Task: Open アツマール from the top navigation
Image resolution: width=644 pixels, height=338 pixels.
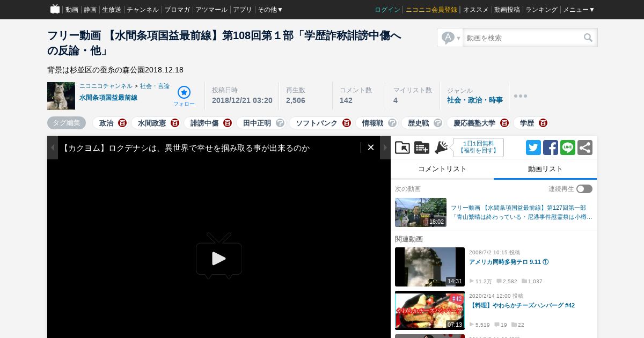Action: (x=211, y=10)
